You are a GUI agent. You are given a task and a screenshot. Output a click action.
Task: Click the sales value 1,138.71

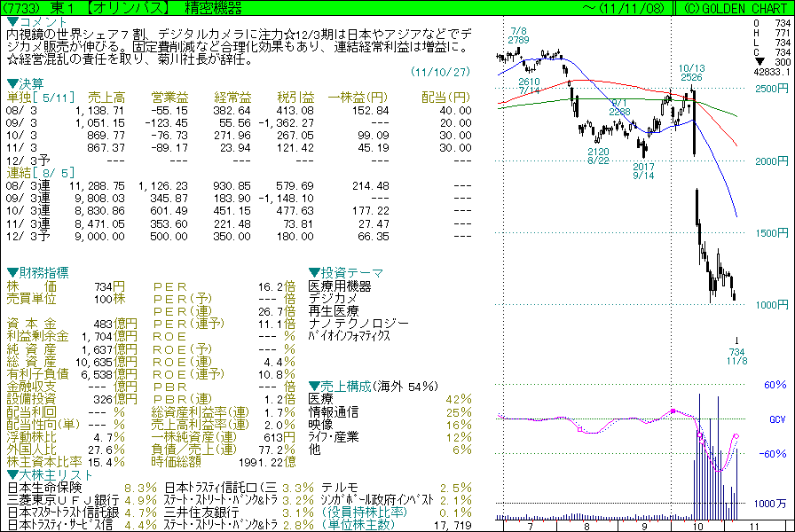tap(100, 110)
